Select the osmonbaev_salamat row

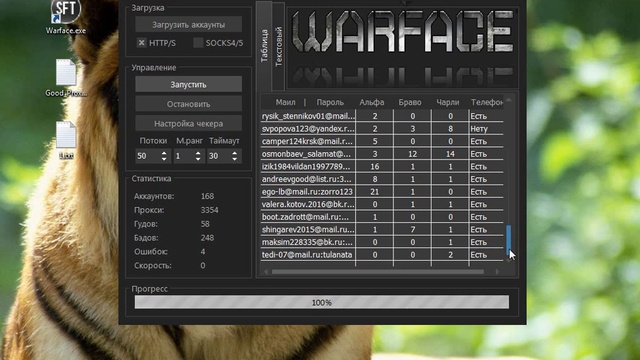click(x=382, y=154)
